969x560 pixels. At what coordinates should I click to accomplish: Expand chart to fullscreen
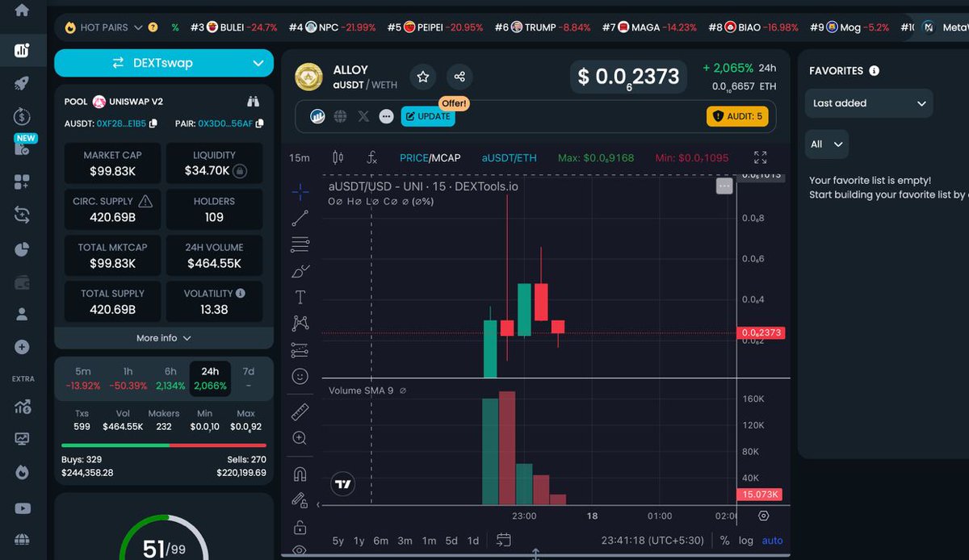760,157
